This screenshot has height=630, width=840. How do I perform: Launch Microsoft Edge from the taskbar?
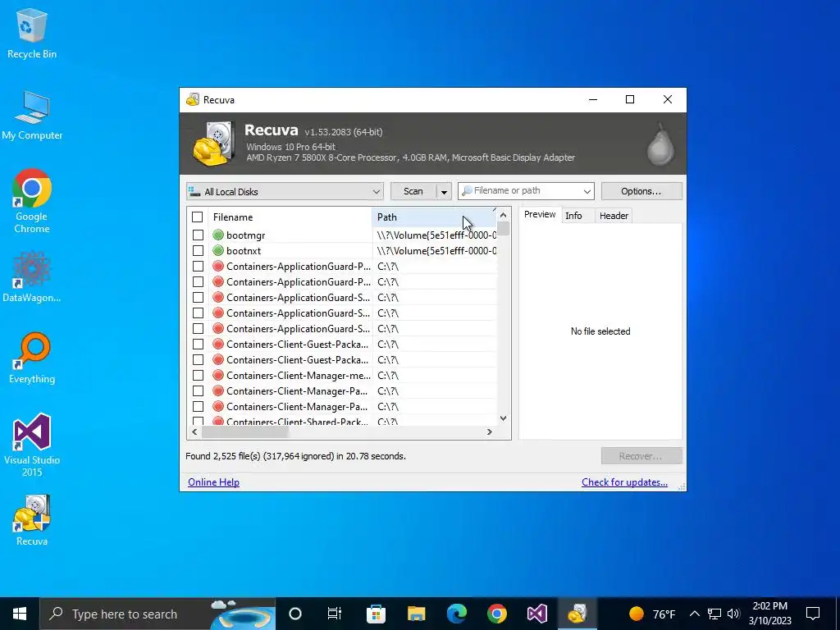(x=456, y=614)
